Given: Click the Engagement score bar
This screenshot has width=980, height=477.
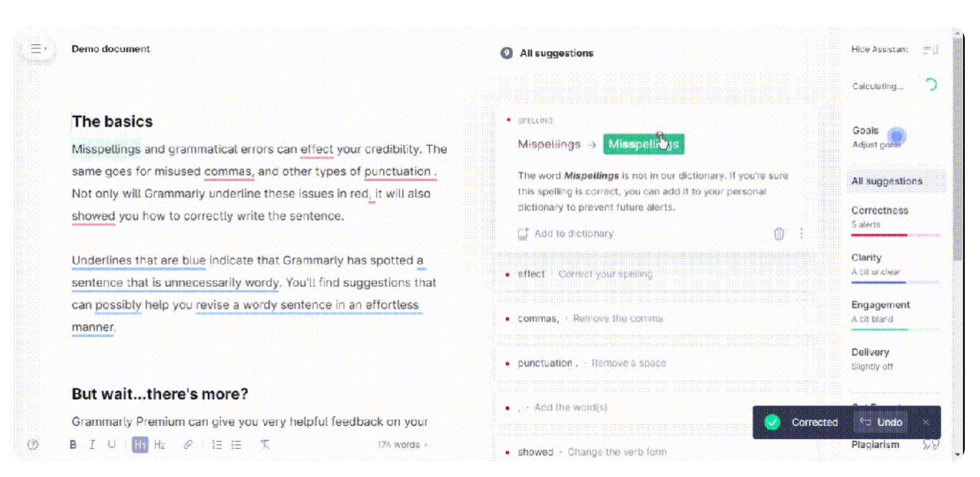Looking at the screenshot, I should pyautogui.click(x=895, y=330).
